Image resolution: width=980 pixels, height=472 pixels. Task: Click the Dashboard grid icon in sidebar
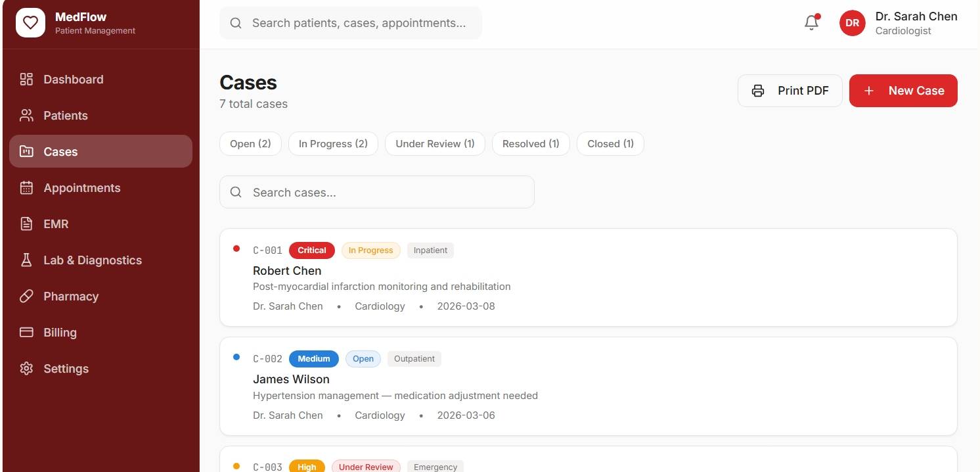click(26, 80)
